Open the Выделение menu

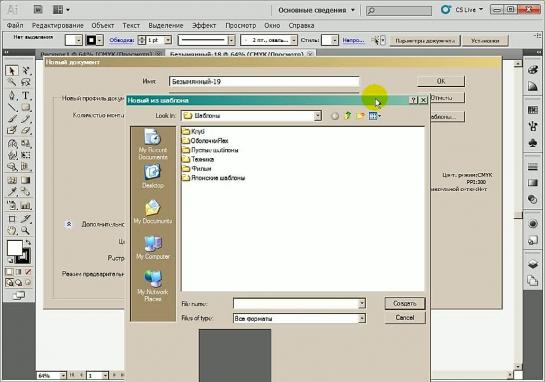click(166, 25)
